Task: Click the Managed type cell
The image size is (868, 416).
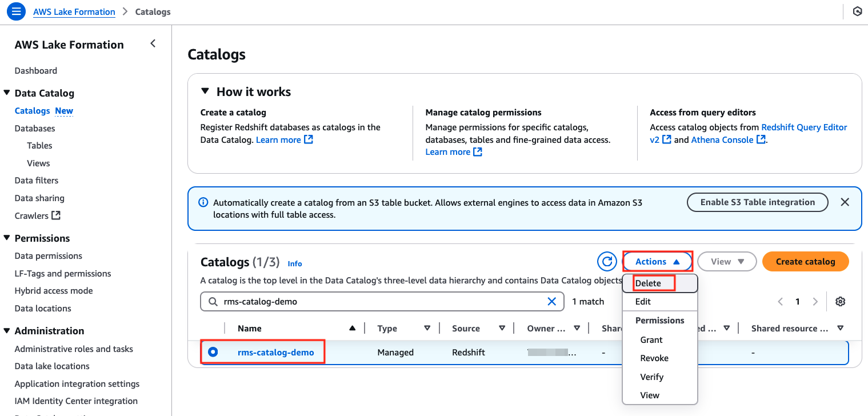Action: [395, 353]
